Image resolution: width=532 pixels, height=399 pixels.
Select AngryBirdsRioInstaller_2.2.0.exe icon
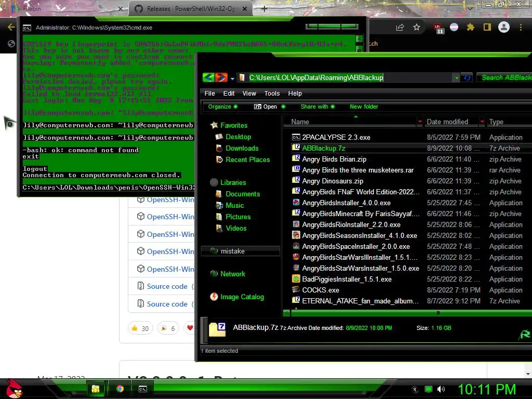click(x=296, y=224)
